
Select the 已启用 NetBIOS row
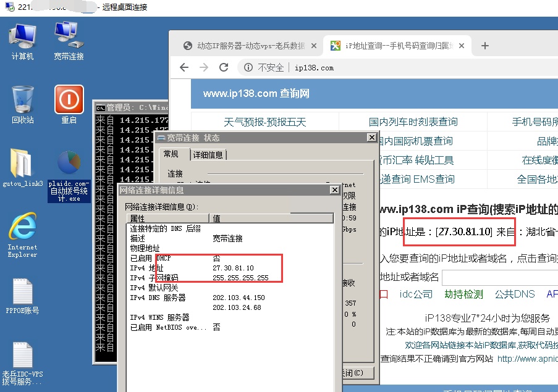tap(230, 327)
